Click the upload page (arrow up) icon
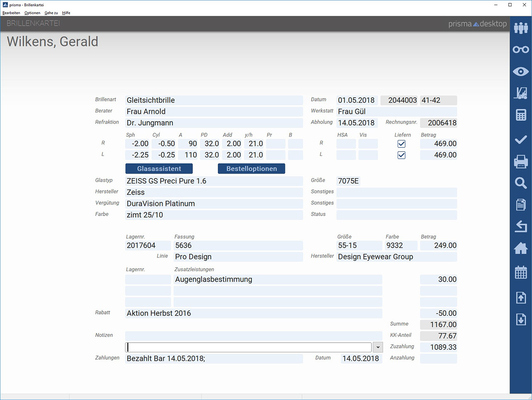Image resolution: width=532 pixels, height=400 pixels. click(x=521, y=297)
